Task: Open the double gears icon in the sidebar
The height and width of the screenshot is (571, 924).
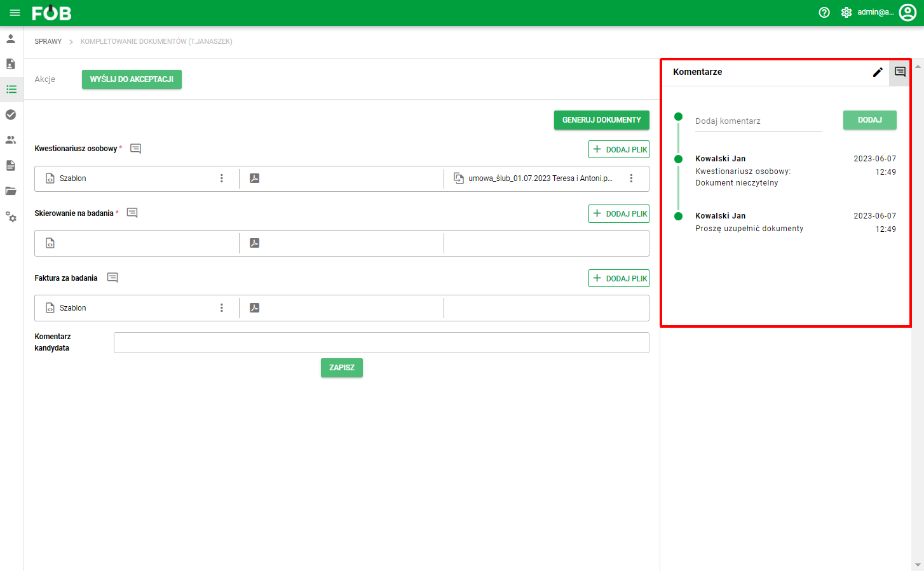Action: click(x=11, y=217)
